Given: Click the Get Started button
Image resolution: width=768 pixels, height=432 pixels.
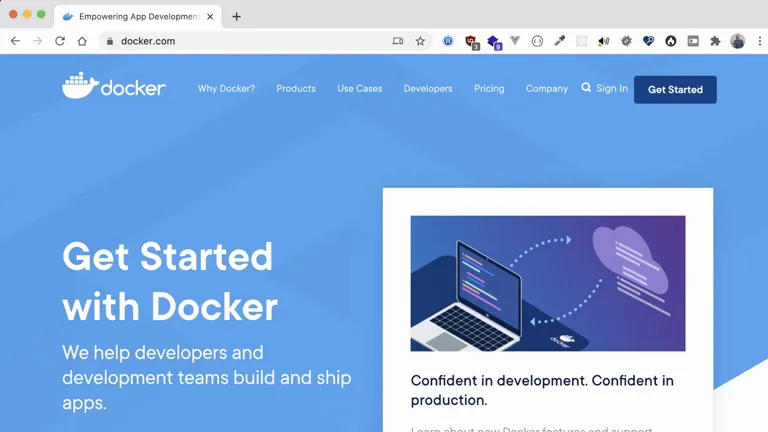Looking at the screenshot, I should pos(675,90).
